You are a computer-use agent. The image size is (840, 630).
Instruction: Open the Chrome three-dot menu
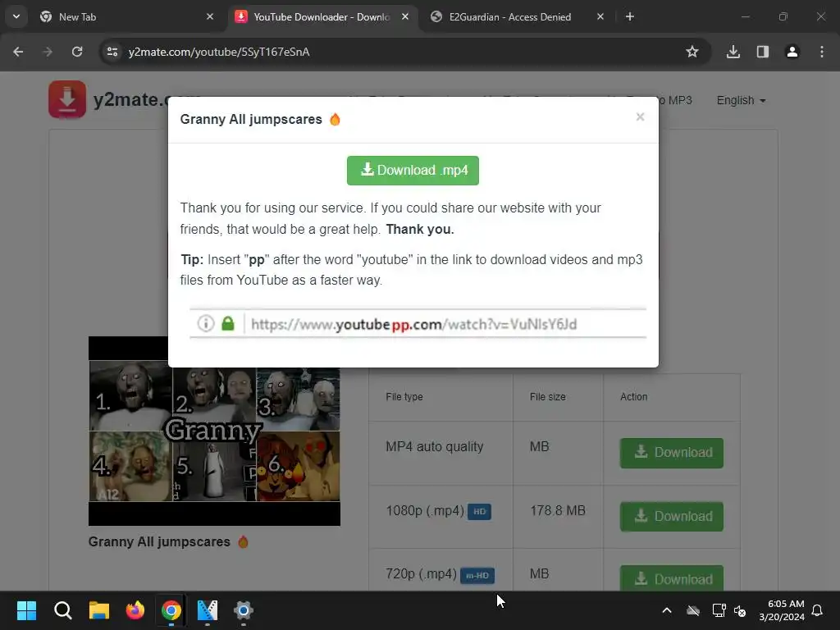pos(822,52)
